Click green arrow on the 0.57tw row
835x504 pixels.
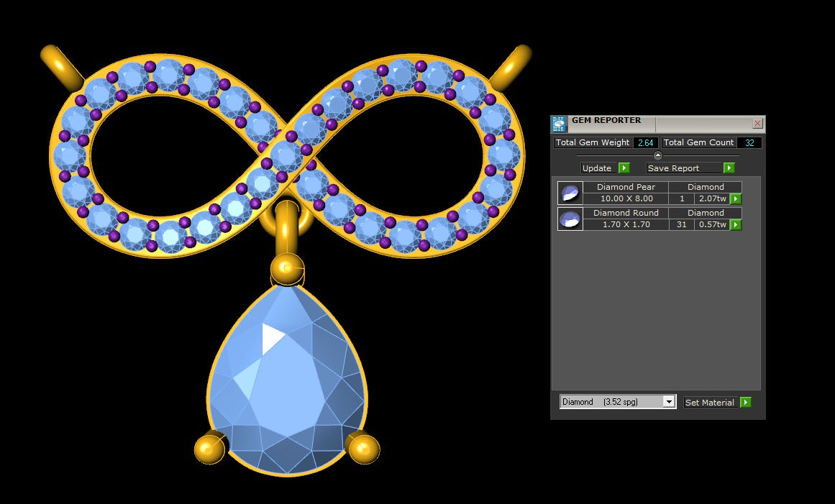736,225
